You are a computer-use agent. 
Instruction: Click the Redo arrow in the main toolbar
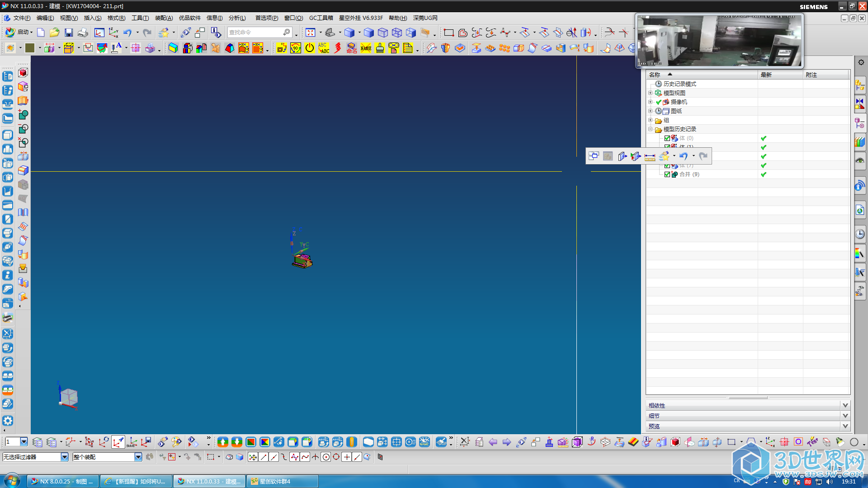click(147, 33)
